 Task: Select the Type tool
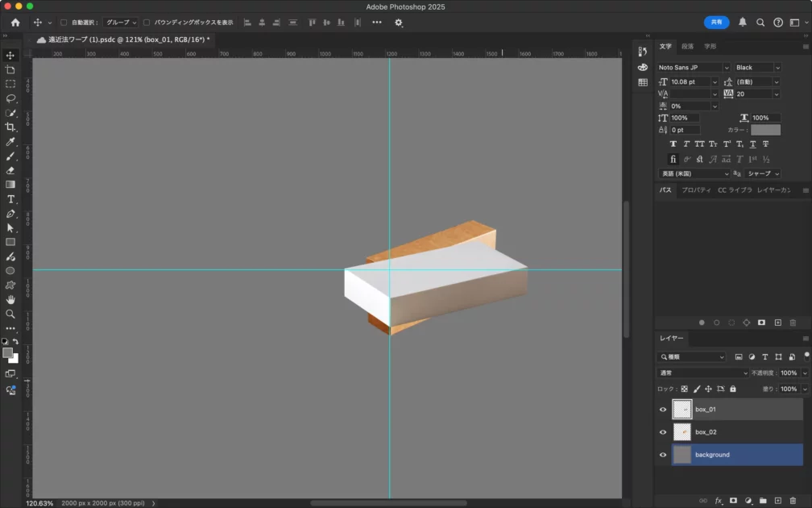(10, 199)
